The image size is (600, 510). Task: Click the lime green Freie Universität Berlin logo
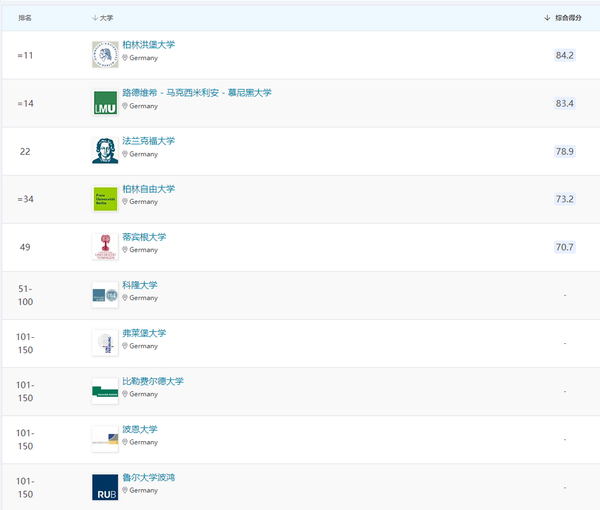click(x=105, y=199)
